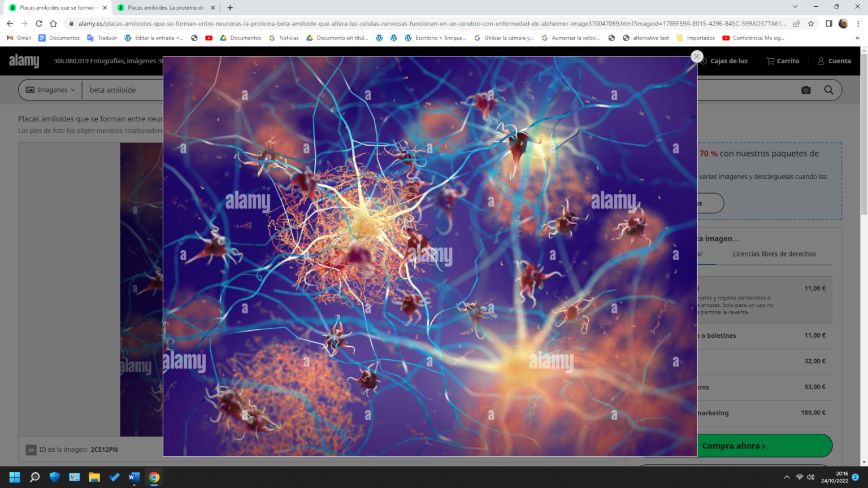Open the YouTube icon bookmark

coord(209,38)
